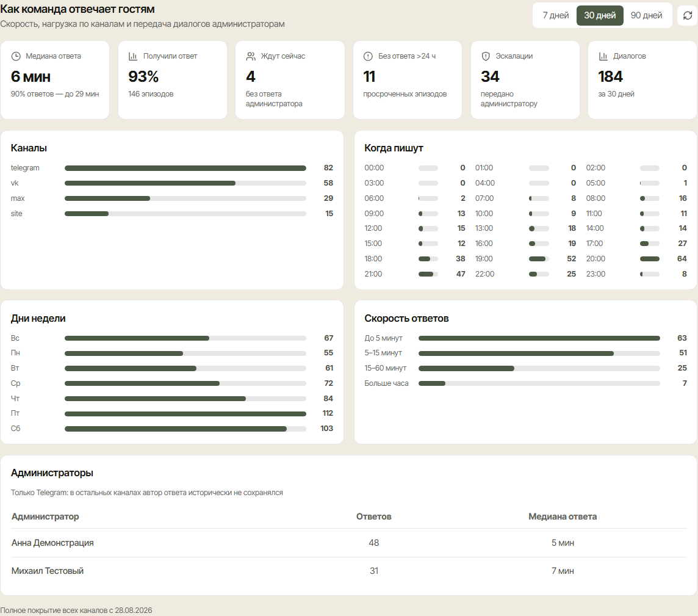Click the Ответов column header
This screenshot has height=616, width=698.
(374, 516)
